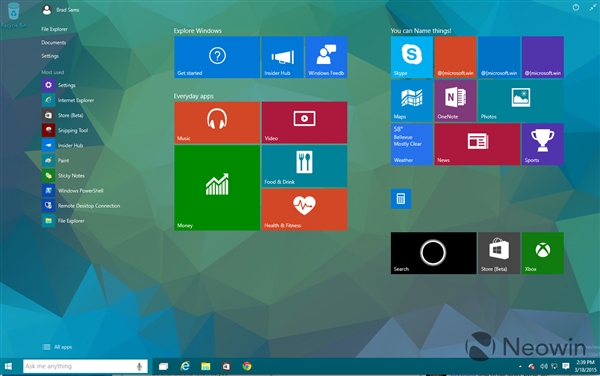Screen dimensions: 600x376
Task: Open the volume control in tray
Action: point(543,366)
